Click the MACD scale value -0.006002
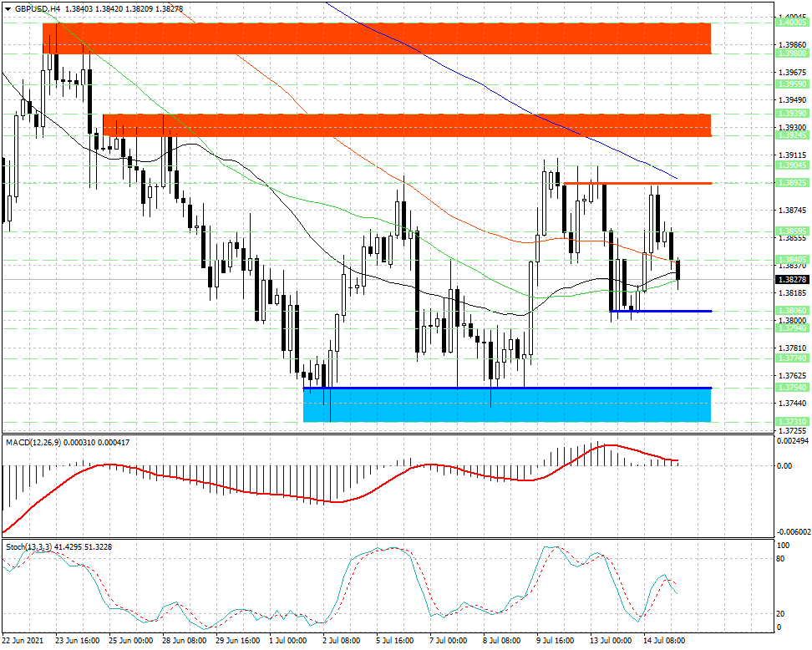Screen dimensions: 812x650 pos(794,532)
